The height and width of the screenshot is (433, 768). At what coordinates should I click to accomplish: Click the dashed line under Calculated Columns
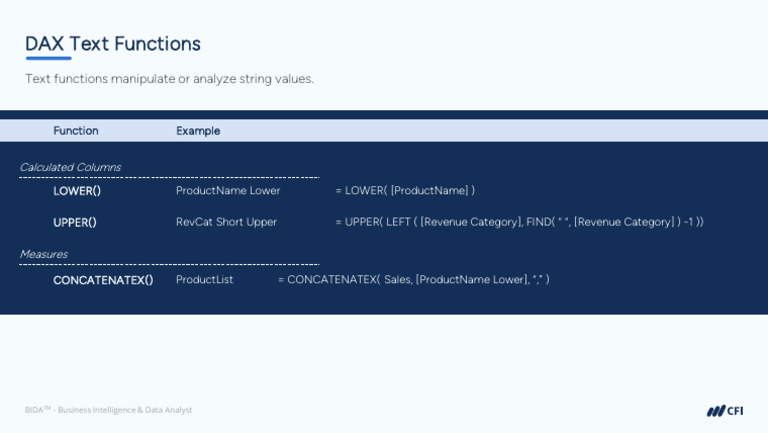(169, 178)
